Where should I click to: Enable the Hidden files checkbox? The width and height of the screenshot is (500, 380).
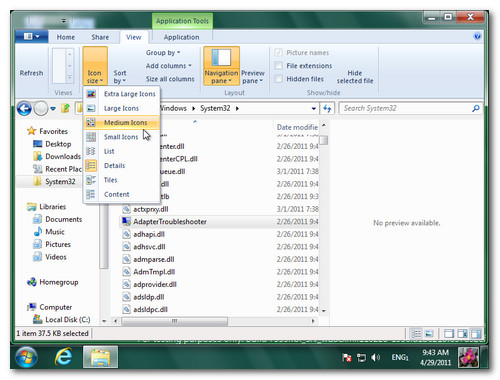[x=279, y=79]
